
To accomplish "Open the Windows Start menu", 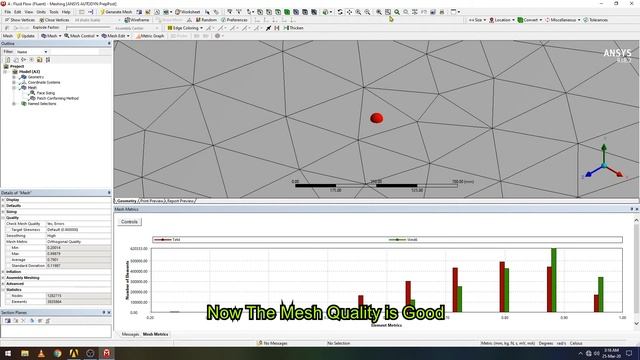I will tap(8, 353).
